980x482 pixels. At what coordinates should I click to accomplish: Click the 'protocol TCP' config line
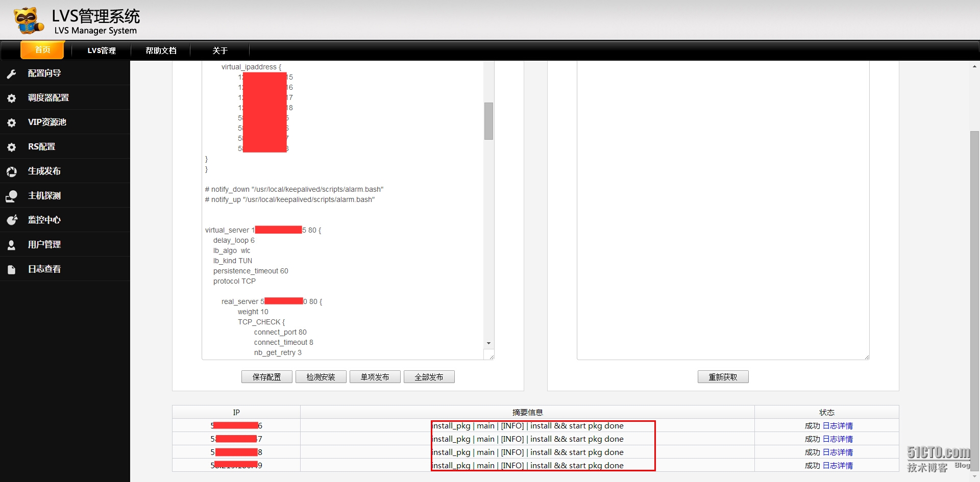[234, 281]
